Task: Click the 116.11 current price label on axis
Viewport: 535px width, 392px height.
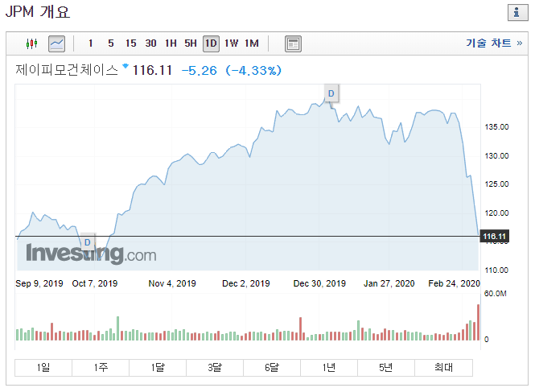Action: click(495, 237)
